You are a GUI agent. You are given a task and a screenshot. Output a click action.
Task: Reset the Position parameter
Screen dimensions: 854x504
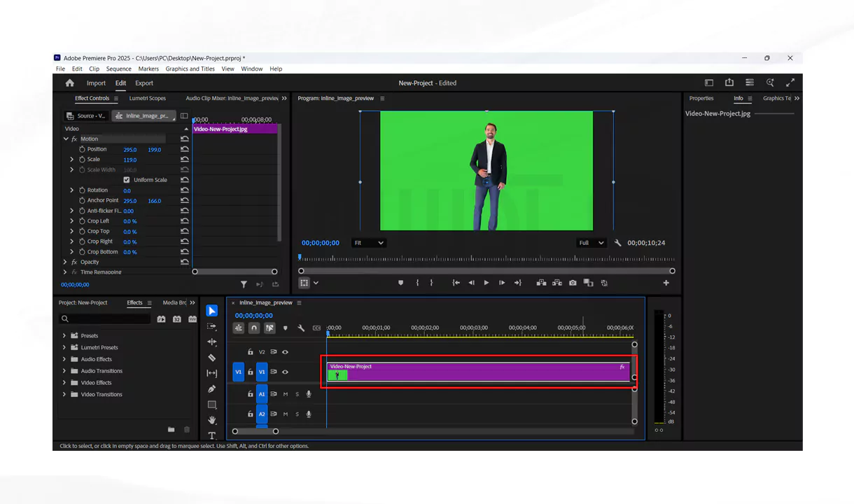184,149
